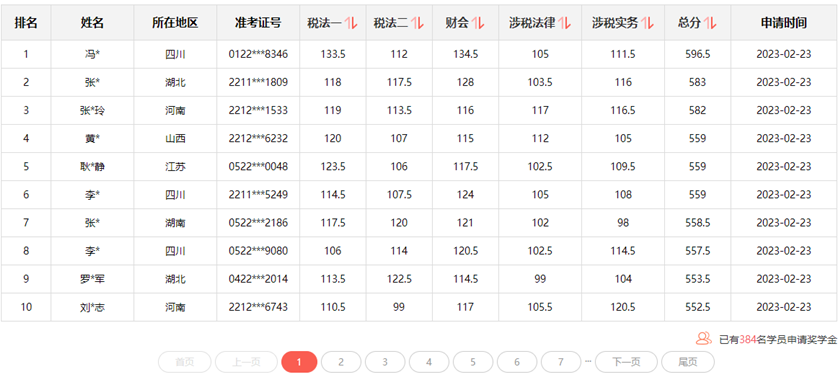Select name 张*玲 in the table
The height and width of the screenshot is (374, 840).
click(x=92, y=110)
